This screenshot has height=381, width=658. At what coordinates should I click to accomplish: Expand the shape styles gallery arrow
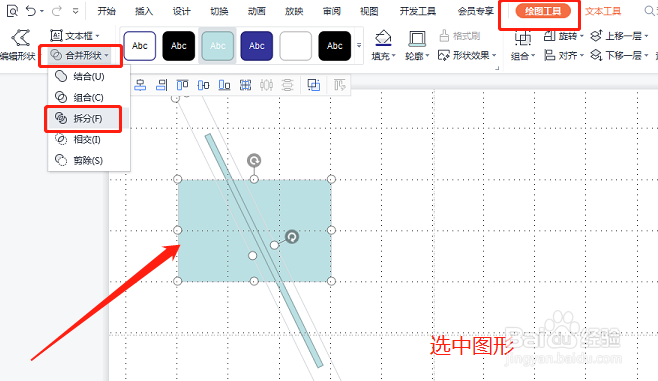tap(359, 45)
